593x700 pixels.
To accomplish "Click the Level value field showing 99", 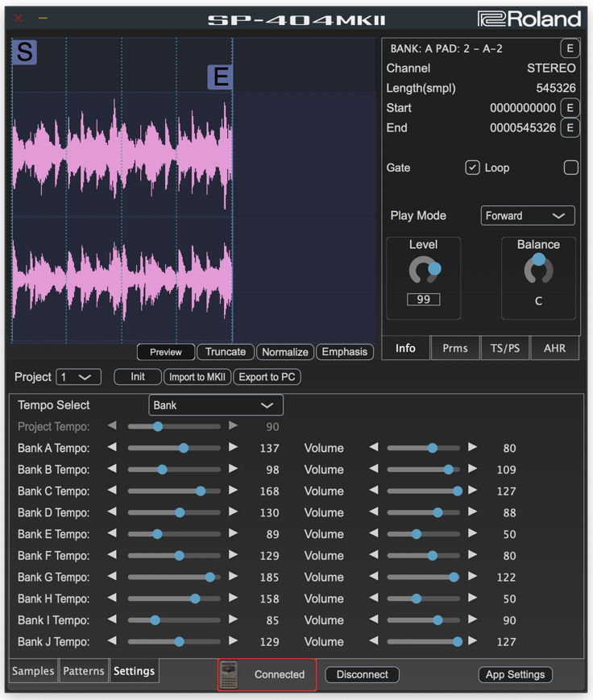I will point(423,299).
